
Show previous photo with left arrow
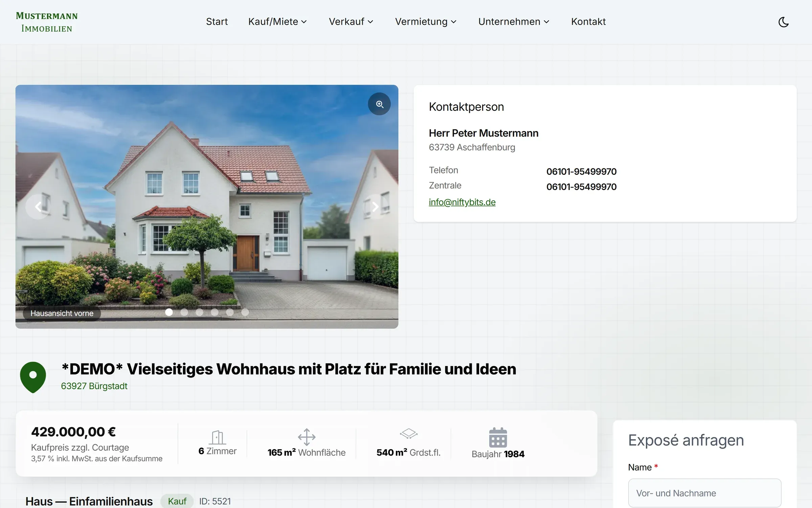coord(38,206)
